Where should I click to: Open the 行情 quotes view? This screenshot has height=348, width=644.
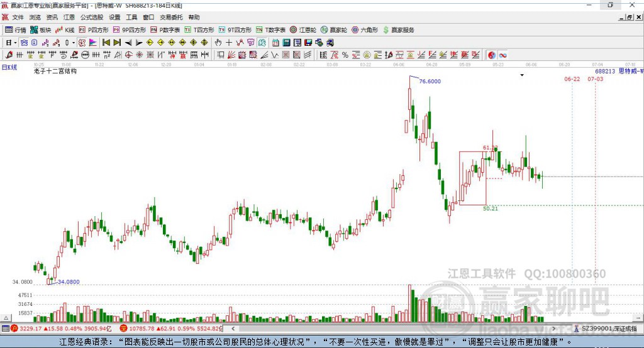pyautogui.click(x=15, y=30)
